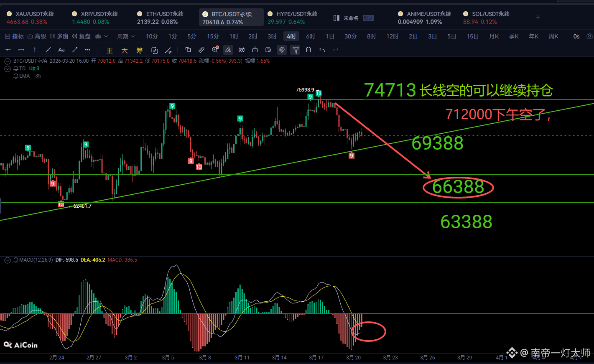The image size is (594, 364).
Task: Click the line with arrow tool icon
Action: [168, 51]
